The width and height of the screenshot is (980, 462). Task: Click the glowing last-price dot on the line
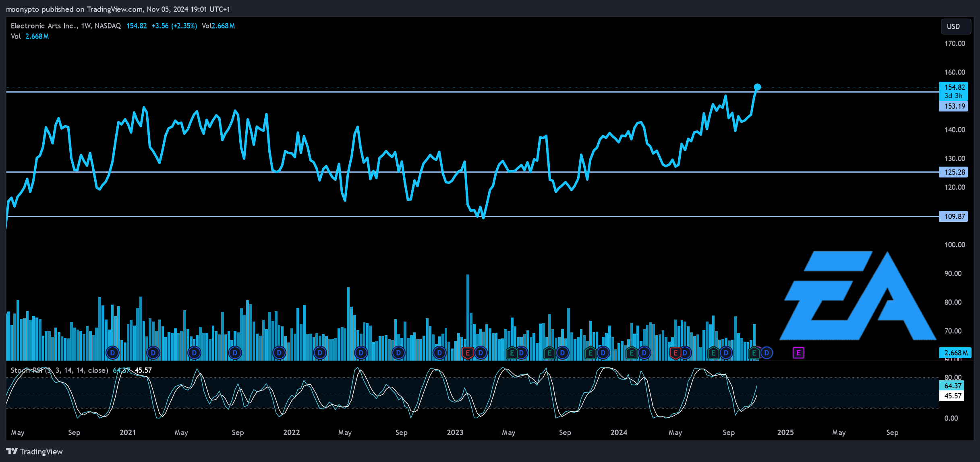click(757, 87)
